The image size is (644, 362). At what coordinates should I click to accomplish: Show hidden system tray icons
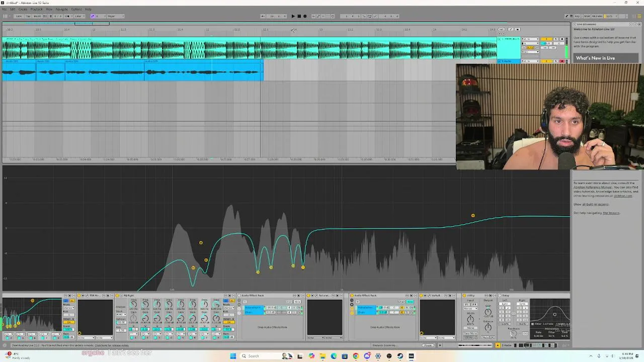click(x=591, y=356)
